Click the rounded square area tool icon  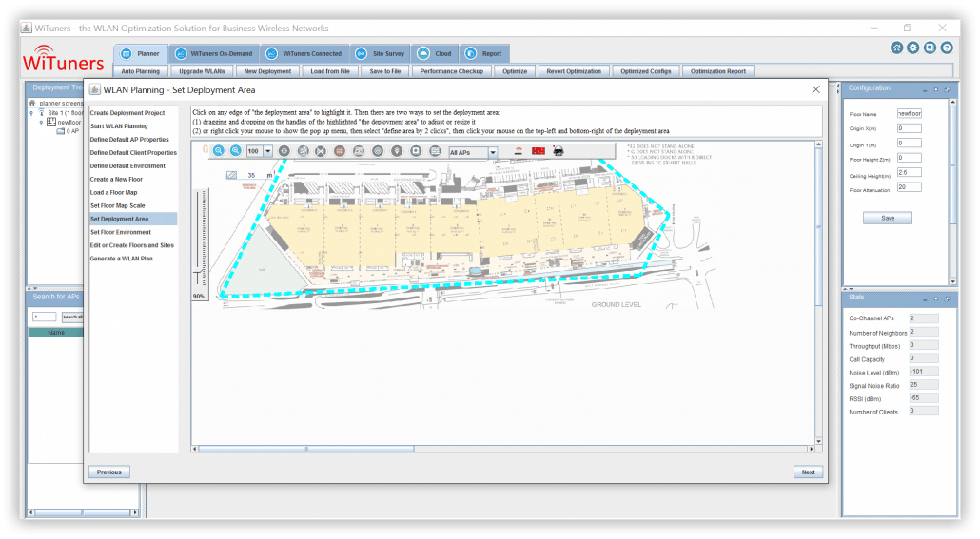416,151
